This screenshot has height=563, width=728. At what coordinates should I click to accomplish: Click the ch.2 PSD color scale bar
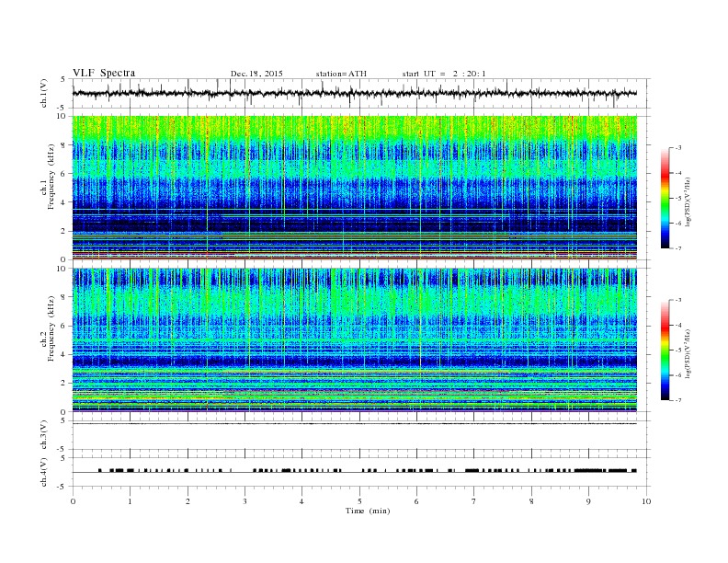665,350
